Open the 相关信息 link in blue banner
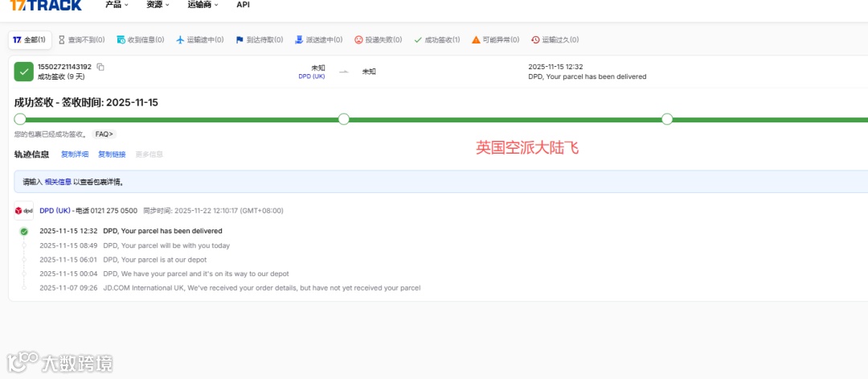868x379 pixels. pos(58,182)
